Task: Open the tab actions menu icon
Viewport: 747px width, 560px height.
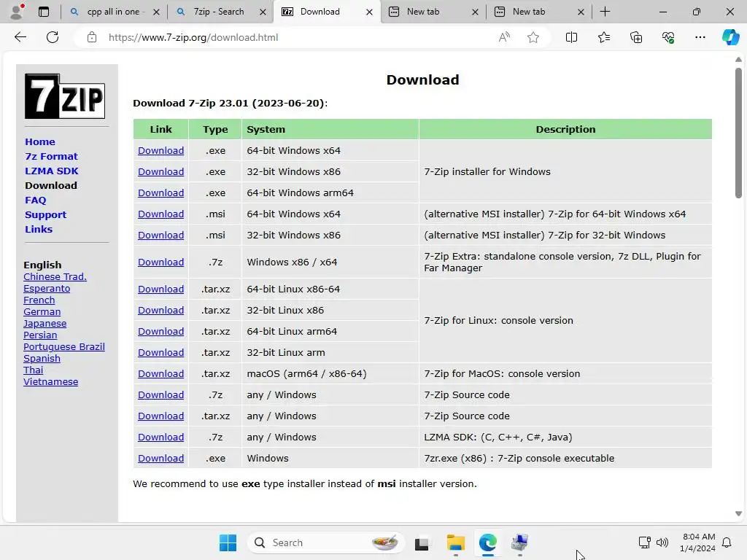Action: point(44,12)
